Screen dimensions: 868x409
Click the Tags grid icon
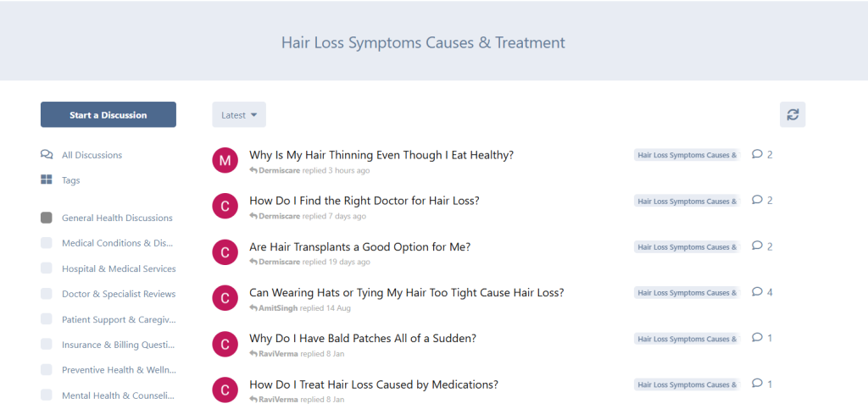tap(47, 180)
